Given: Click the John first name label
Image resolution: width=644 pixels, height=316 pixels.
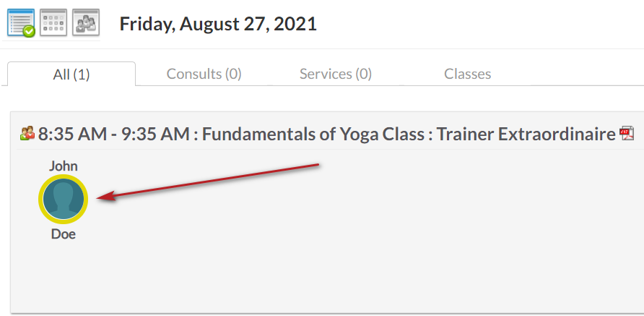Looking at the screenshot, I should point(64,166).
